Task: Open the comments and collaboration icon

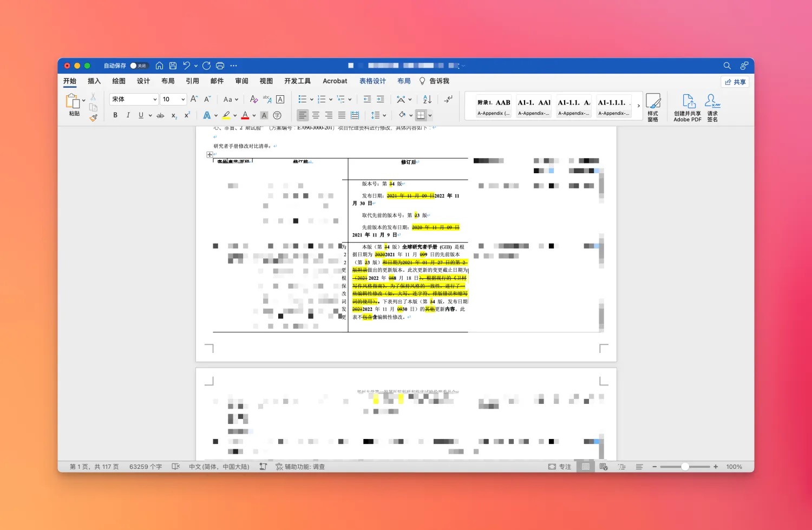Action: pos(744,66)
